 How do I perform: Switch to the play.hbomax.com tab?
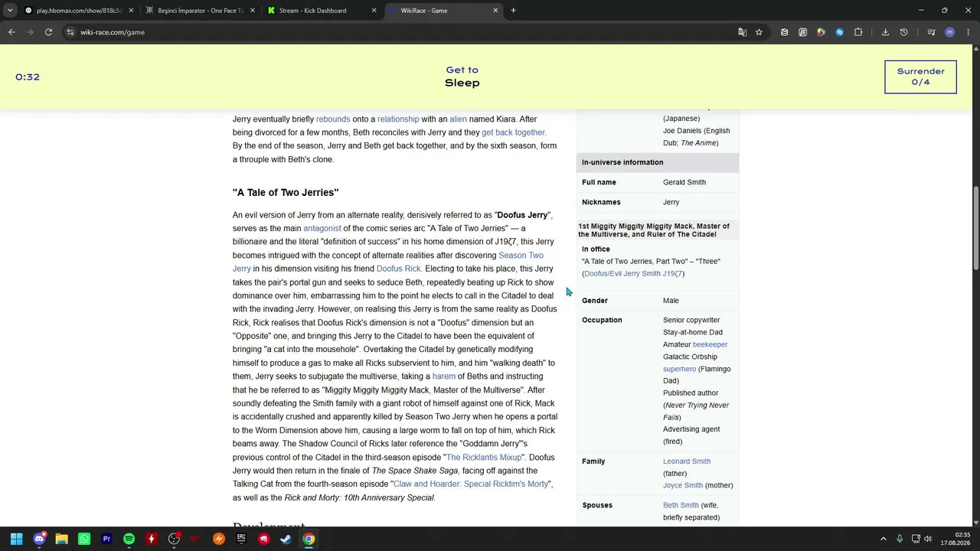point(79,11)
